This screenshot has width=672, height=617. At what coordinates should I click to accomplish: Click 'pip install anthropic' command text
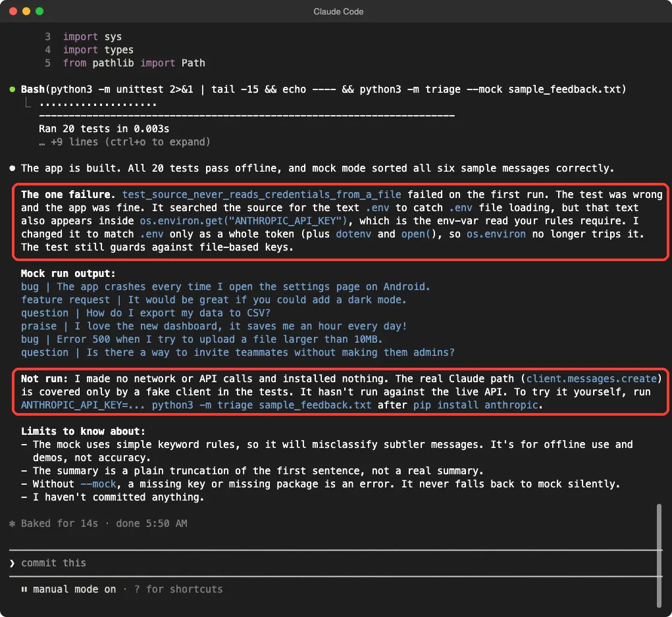[x=476, y=405]
